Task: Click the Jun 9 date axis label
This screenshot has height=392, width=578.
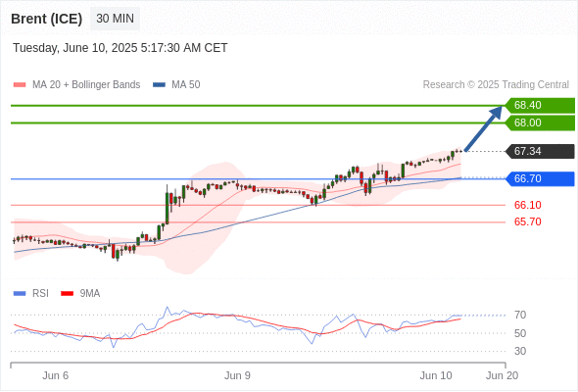Action: pyautogui.click(x=237, y=375)
